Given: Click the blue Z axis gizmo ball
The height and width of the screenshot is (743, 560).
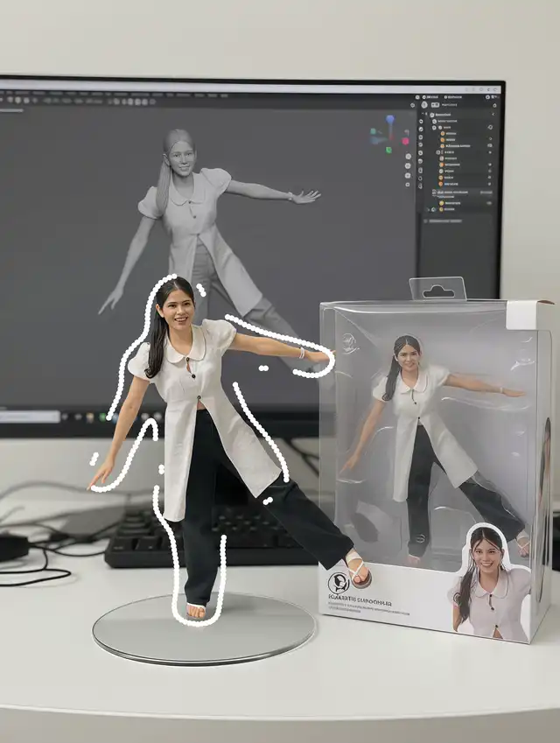Looking at the screenshot, I should point(391,120).
